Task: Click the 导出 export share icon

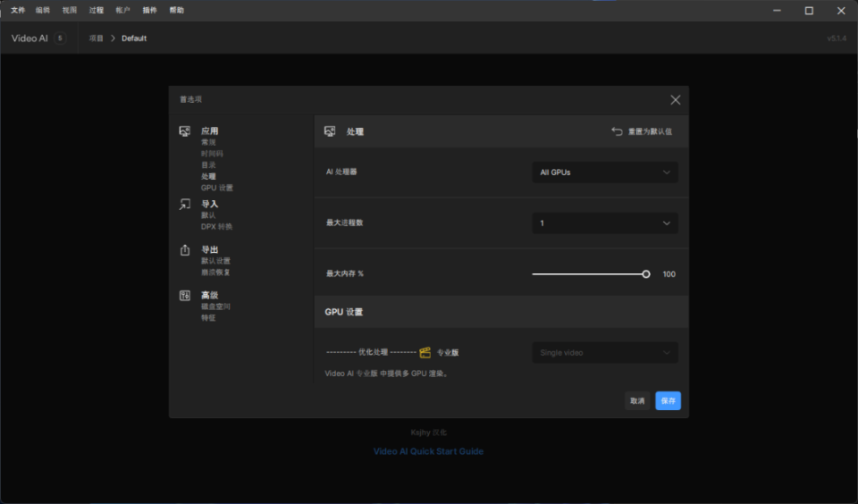Action: pyautogui.click(x=185, y=250)
